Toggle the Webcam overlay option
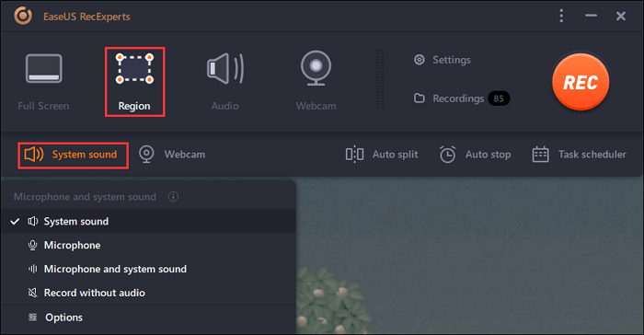644x335 pixels. point(172,155)
